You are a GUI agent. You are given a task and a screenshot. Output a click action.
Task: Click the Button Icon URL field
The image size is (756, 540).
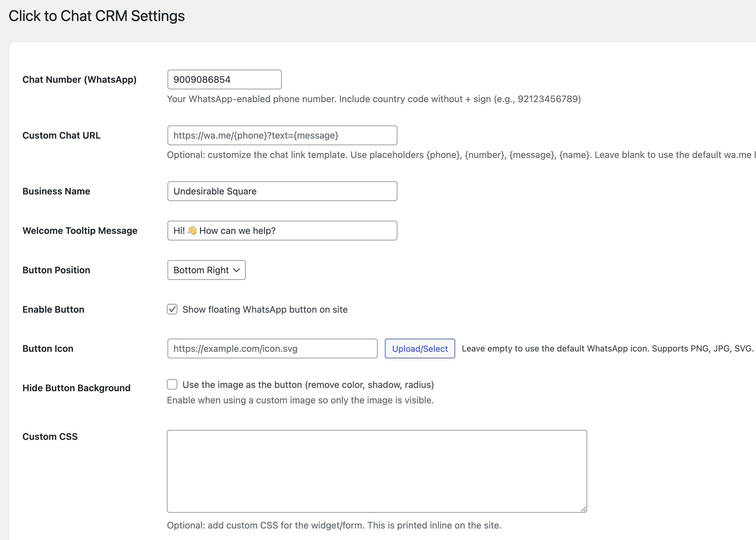point(272,349)
